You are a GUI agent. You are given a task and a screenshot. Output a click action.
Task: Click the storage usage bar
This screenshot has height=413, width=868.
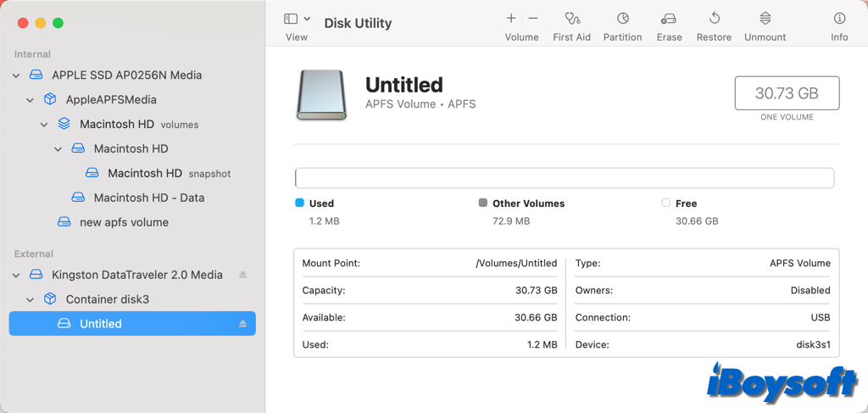pos(564,178)
